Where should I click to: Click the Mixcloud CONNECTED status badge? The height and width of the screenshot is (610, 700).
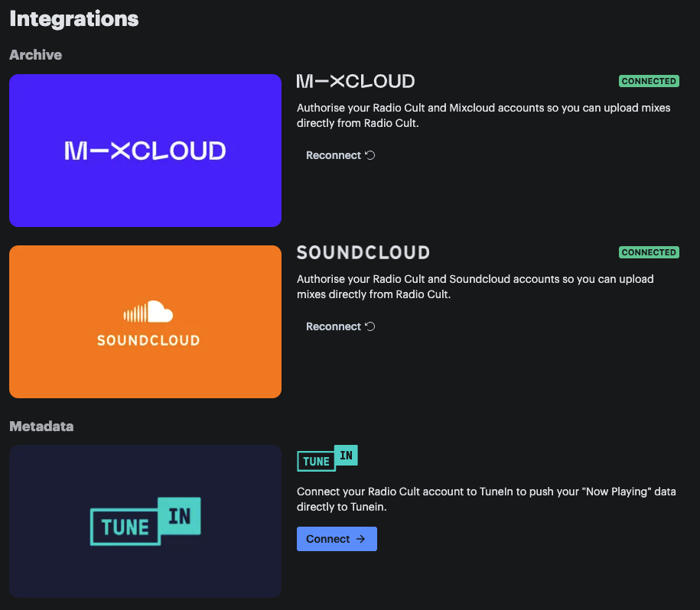pos(649,81)
